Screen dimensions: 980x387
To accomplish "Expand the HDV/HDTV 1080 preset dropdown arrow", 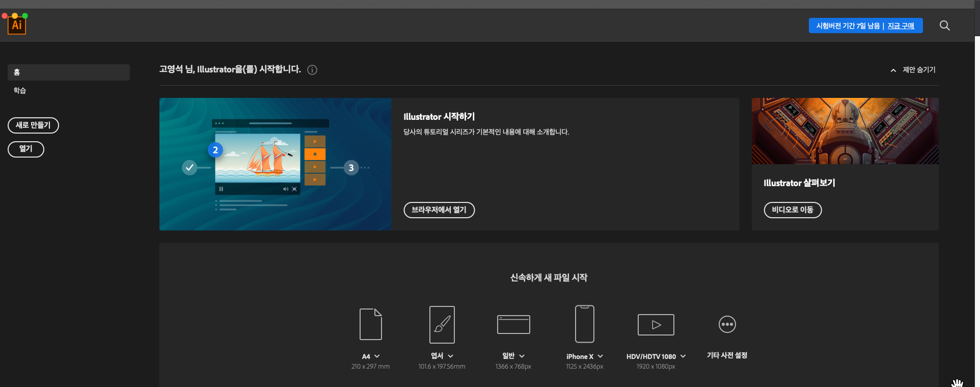I will coord(683,356).
